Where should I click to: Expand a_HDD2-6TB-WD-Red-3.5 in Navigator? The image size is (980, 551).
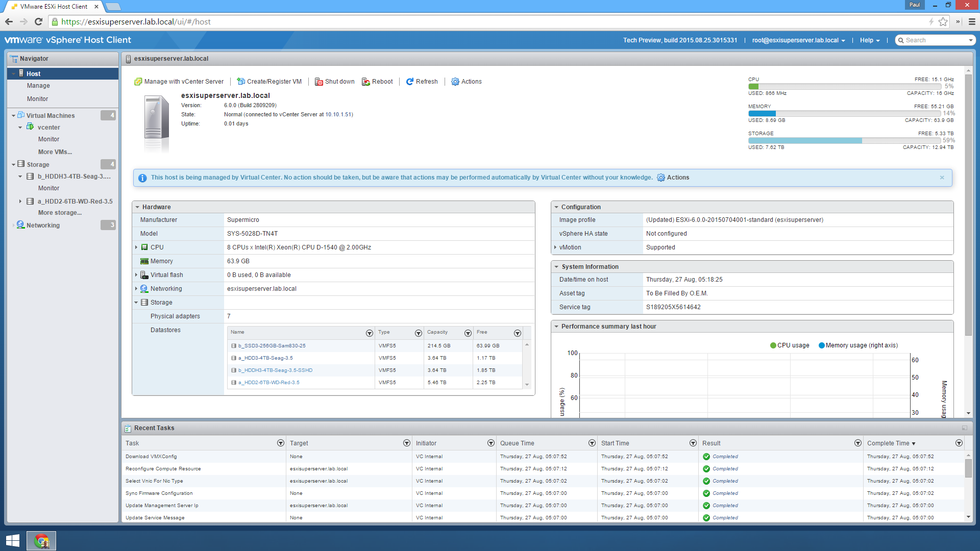(x=20, y=202)
